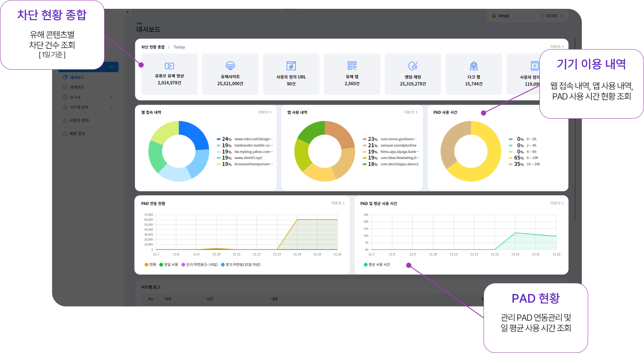Image resolution: width=644 pixels, height=353 pixels.
Task: Click the YouTube harmful video play icon
Action: pos(169,66)
